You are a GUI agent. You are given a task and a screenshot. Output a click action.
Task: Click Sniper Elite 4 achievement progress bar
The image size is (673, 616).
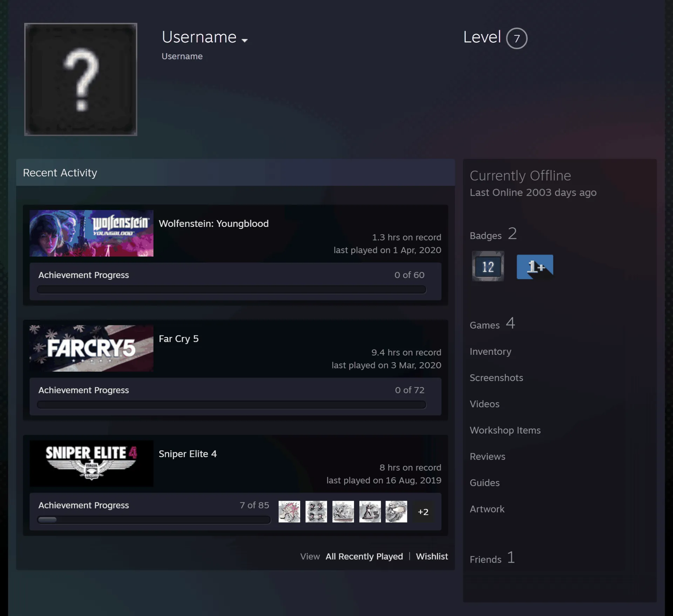pyautogui.click(x=154, y=520)
